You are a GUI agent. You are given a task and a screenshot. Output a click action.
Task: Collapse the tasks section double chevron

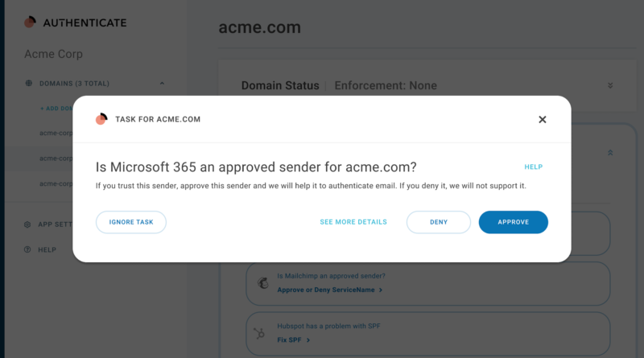pyautogui.click(x=610, y=153)
